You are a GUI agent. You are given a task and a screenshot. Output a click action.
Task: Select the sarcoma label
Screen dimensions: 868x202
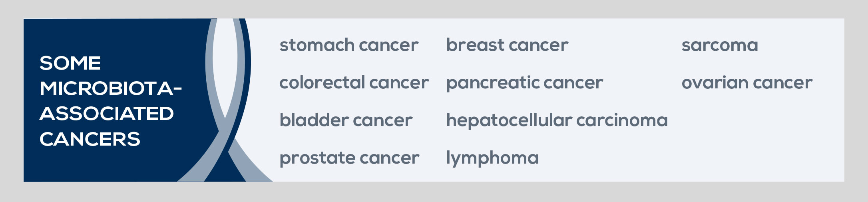[720, 45]
